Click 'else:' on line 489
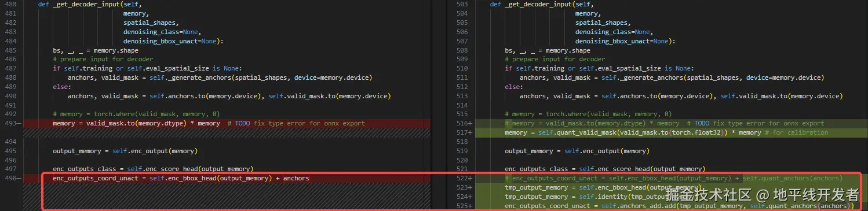Image resolution: width=868 pixels, height=211 pixels. coord(62,87)
